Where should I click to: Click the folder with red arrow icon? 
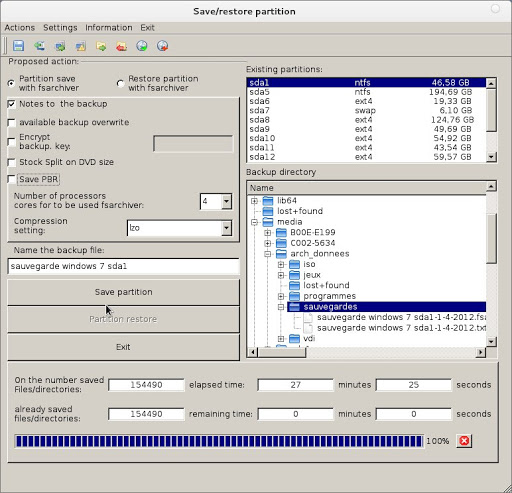point(121,46)
